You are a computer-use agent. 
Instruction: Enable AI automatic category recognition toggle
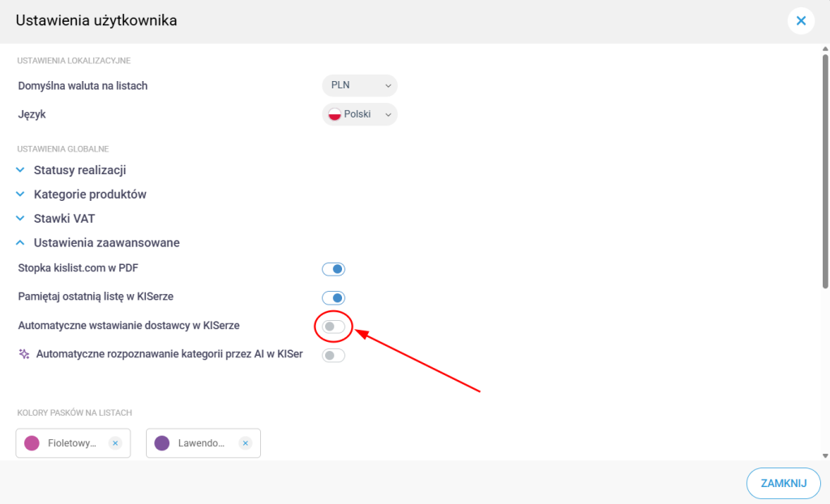click(334, 355)
